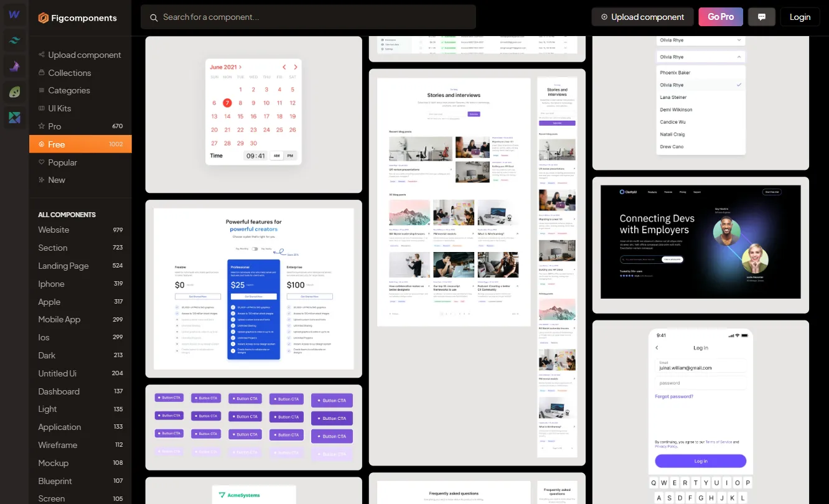Click the Login button

click(x=800, y=17)
